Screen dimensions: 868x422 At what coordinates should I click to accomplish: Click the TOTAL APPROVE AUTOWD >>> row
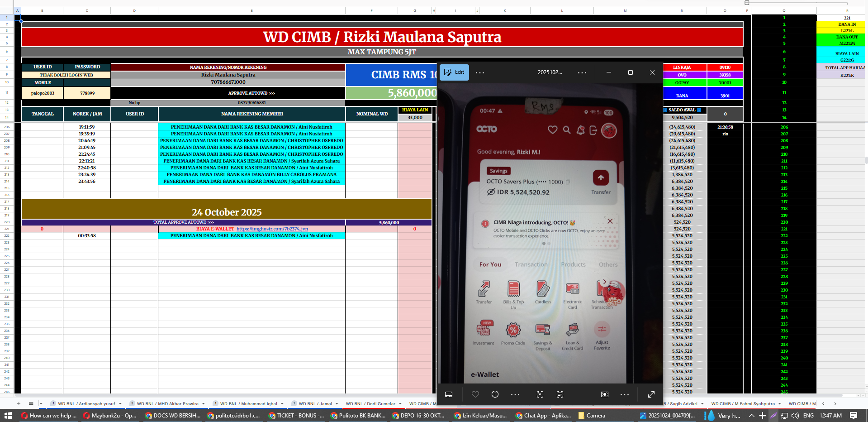tap(183, 222)
